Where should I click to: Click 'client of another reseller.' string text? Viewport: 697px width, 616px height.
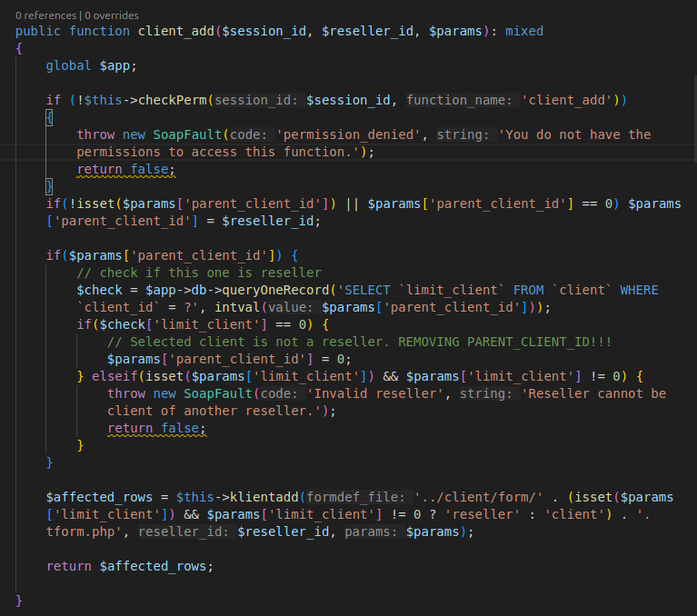point(214,411)
